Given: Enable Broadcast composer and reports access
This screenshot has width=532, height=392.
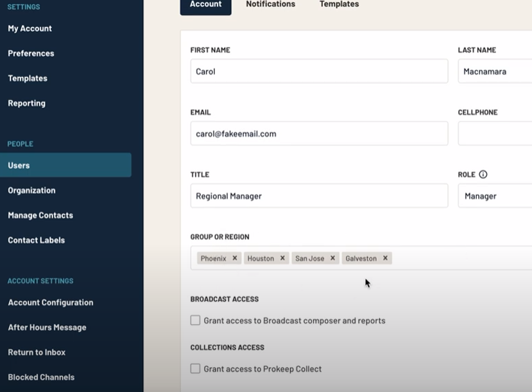Looking at the screenshot, I should 196,320.
